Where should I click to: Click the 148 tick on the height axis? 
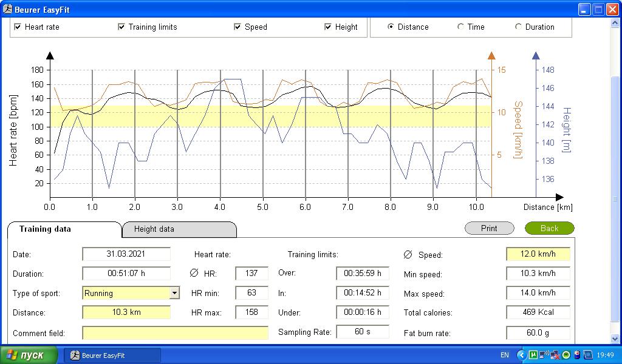click(x=548, y=70)
